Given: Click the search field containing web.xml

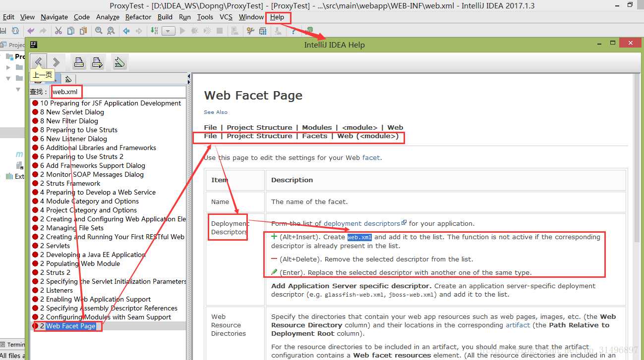Looking at the screenshot, I should click(x=118, y=92).
